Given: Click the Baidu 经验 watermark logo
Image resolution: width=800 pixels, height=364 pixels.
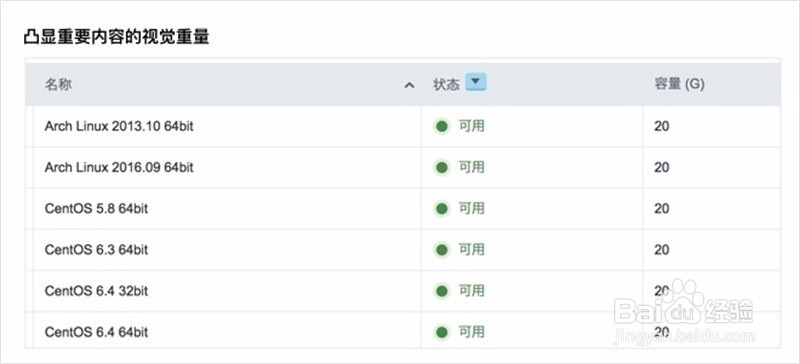Looking at the screenshot, I should click(684, 308).
